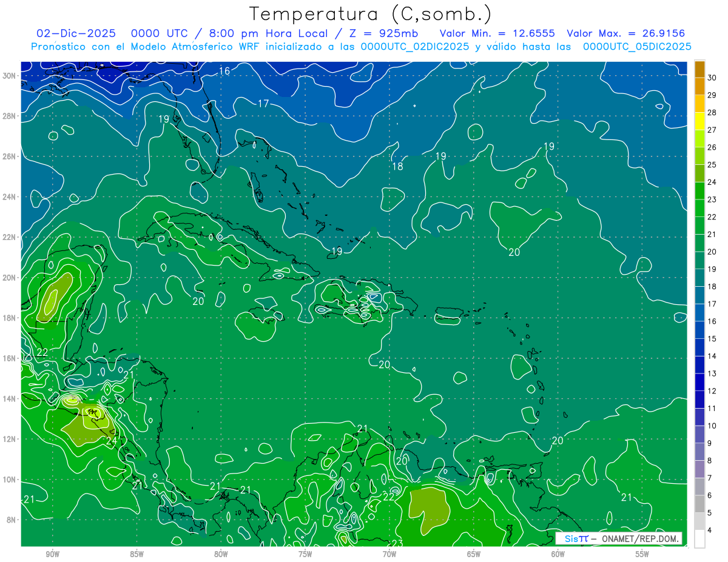Click the latitude axis label "14N"
Image resolution: width=728 pixels, height=562 pixels.
click(x=9, y=399)
